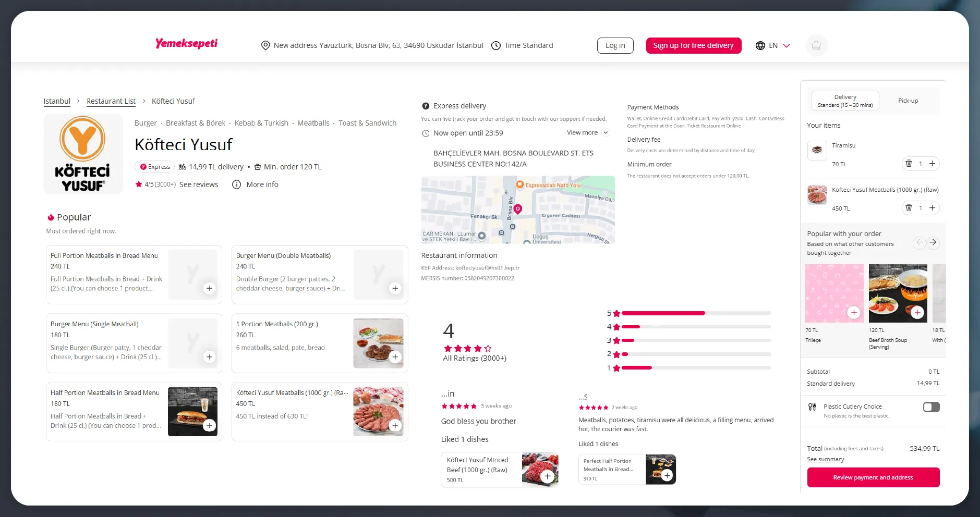This screenshot has height=517, width=980.
Task: Switch to the Pick-up tab
Action: click(908, 101)
